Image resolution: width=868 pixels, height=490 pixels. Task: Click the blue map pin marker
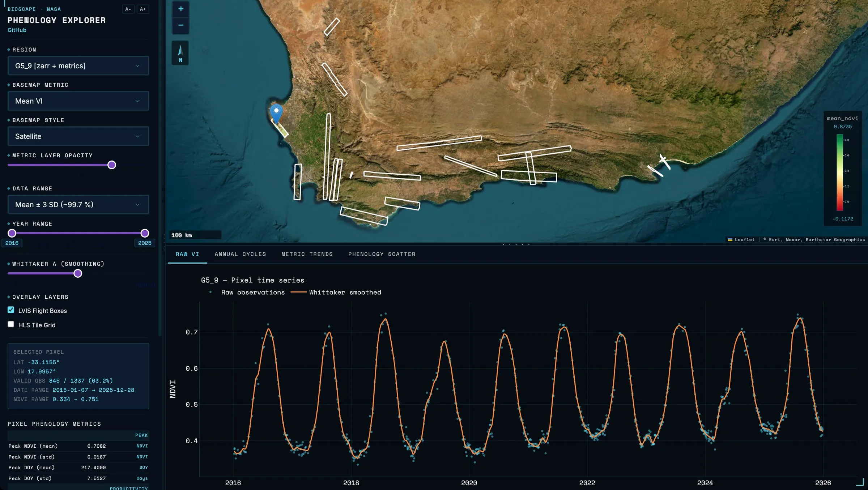click(x=276, y=114)
